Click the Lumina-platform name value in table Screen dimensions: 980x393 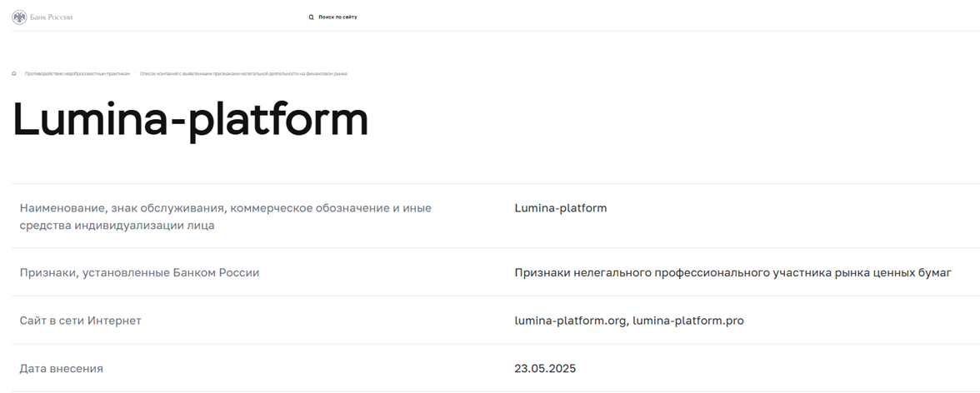point(561,208)
